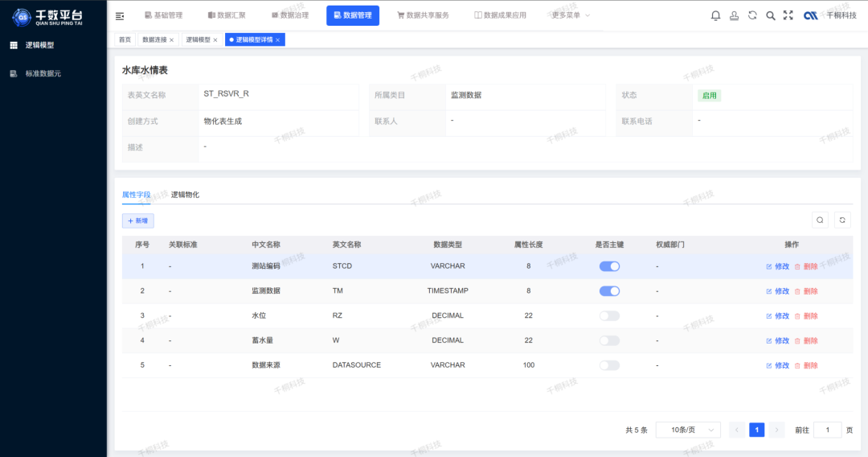Open the 10条/页 page size dropdown

pos(688,430)
